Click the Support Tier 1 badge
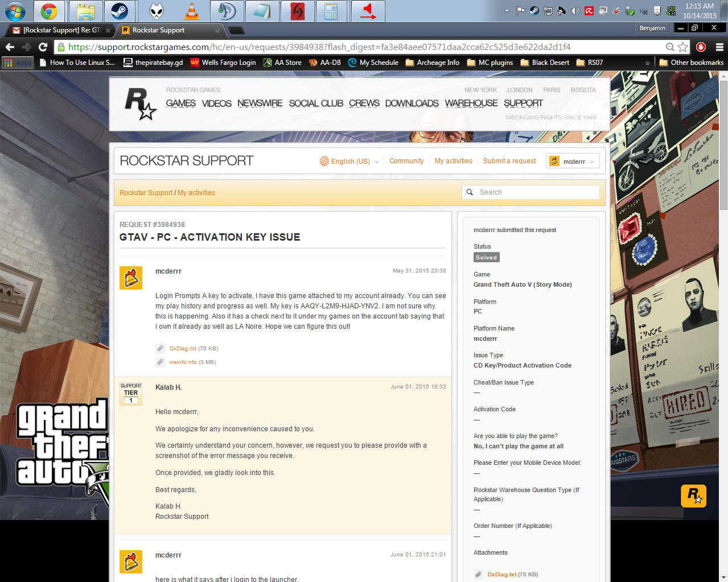Image resolution: width=728 pixels, height=582 pixels. 131,393
